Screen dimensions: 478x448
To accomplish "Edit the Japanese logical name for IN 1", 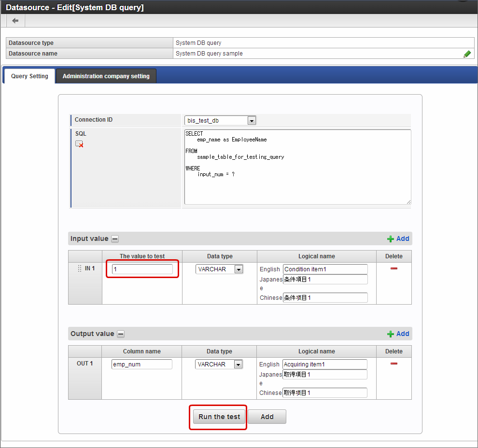I will [325, 279].
